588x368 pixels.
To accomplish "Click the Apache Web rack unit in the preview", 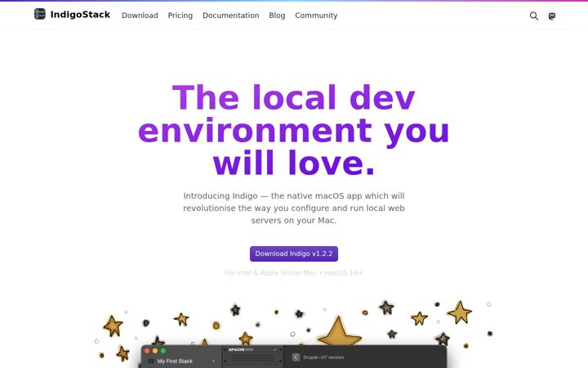I will (252, 355).
